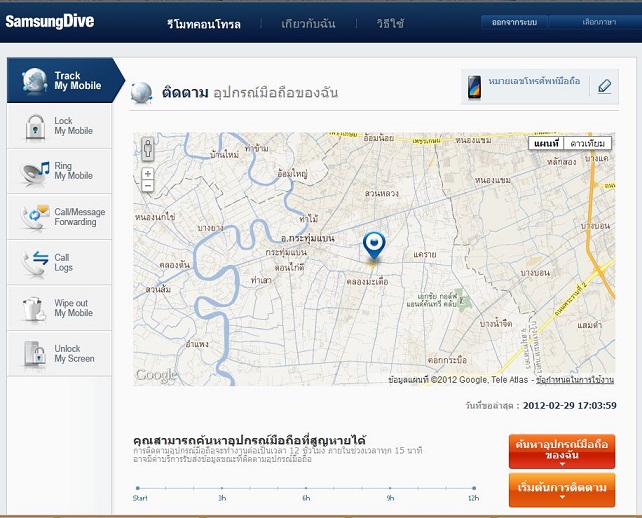Screen dimensions: 642x518
Task: Click บางน้ำจืด label on map
Action: (496, 323)
